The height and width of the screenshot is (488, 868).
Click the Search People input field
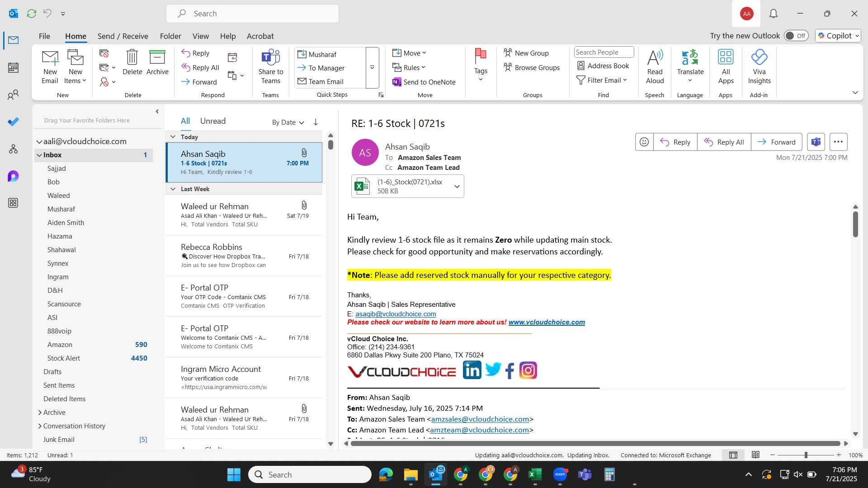[604, 52]
